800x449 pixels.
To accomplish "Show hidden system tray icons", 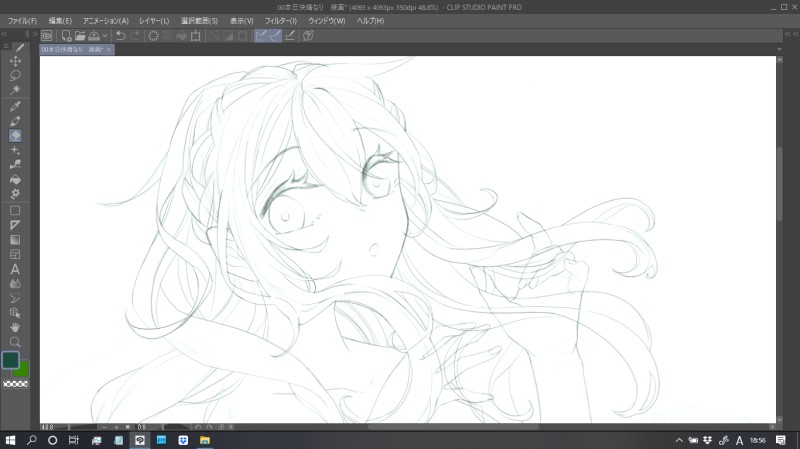I will [679, 440].
